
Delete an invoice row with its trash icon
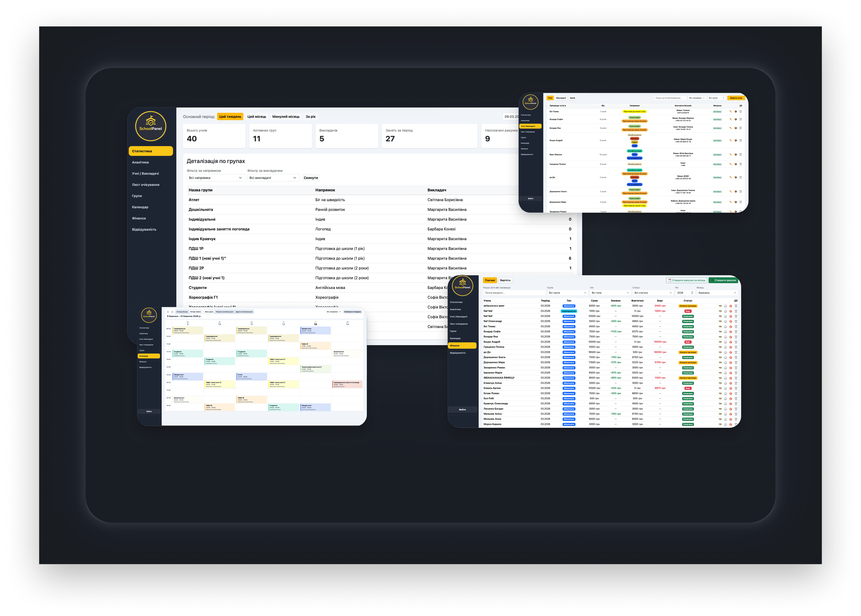pyautogui.click(x=736, y=306)
